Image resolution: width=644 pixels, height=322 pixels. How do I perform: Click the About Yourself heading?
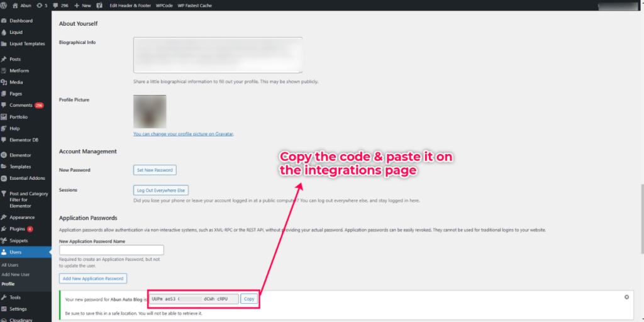(x=79, y=24)
